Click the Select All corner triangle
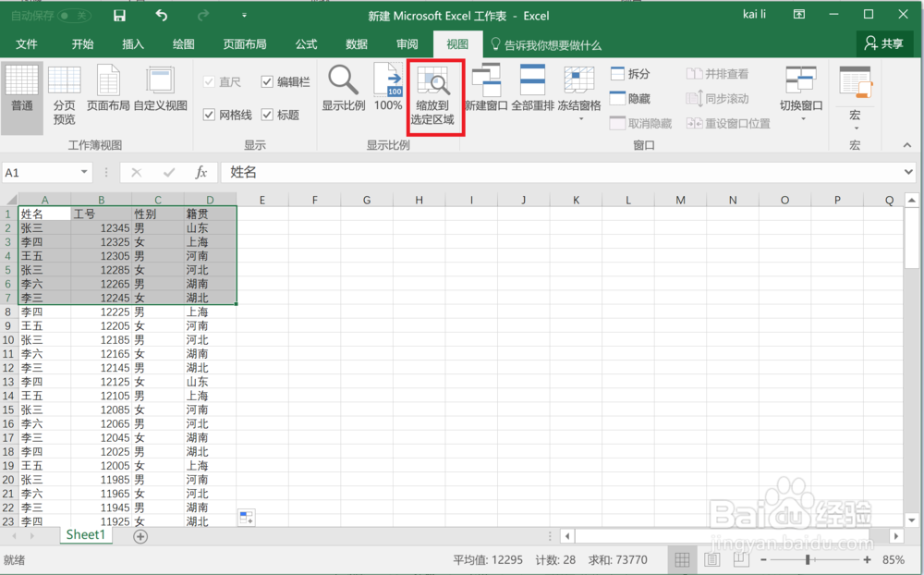 [10, 200]
